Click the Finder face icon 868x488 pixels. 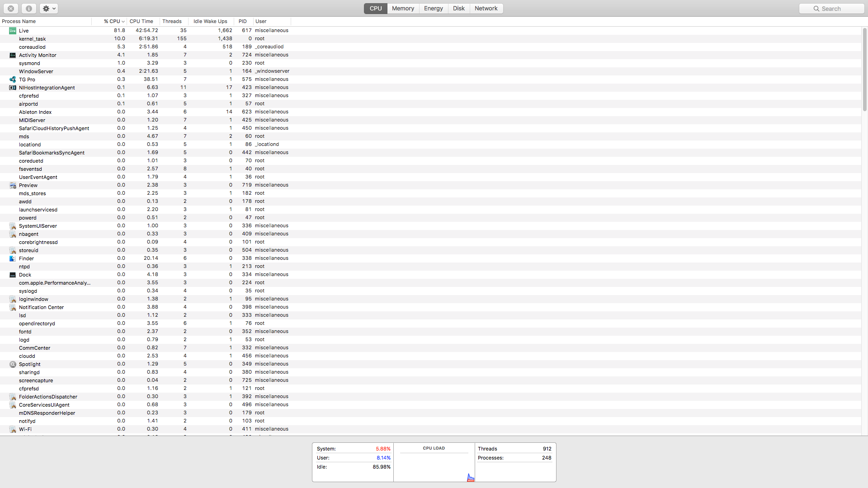13,258
